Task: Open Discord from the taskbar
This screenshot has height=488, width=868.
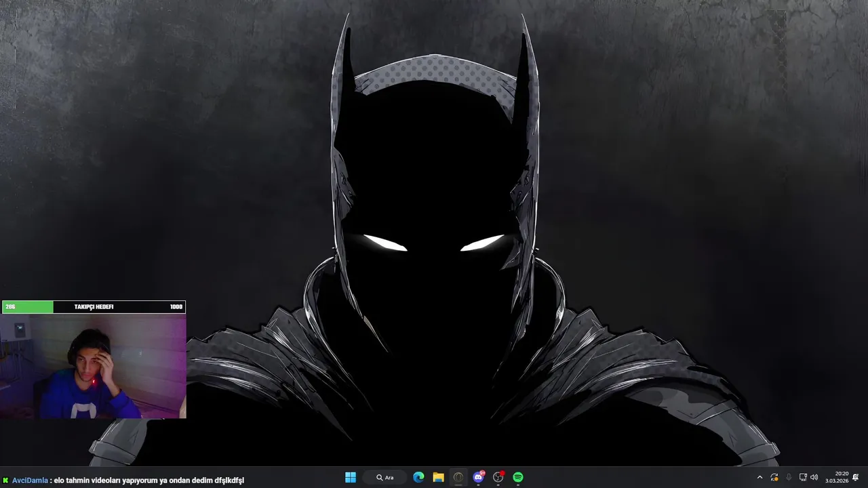Action: (479, 477)
